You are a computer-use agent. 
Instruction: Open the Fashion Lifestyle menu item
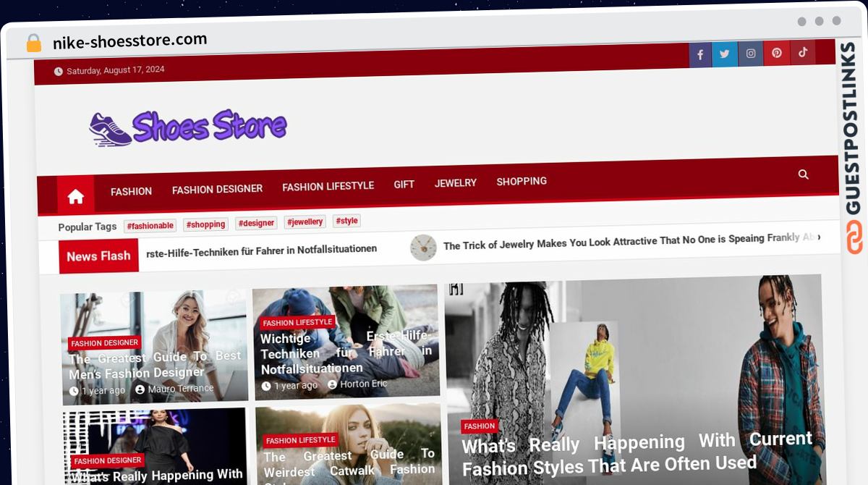pyautogui.click(x=328, y=186)
